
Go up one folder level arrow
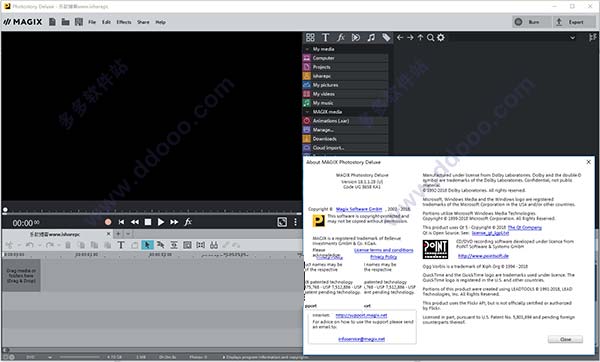click(420, 38)
